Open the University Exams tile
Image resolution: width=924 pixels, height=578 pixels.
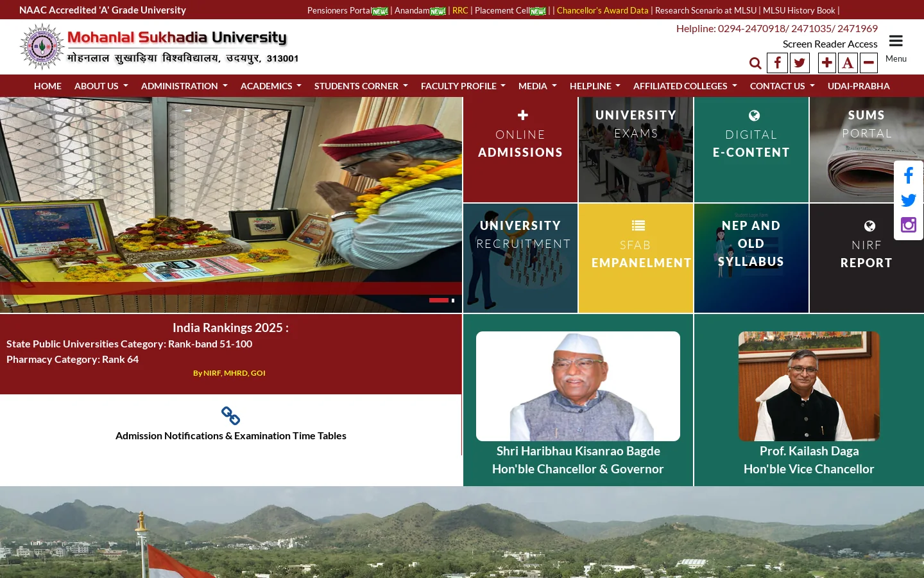(636, 150)
